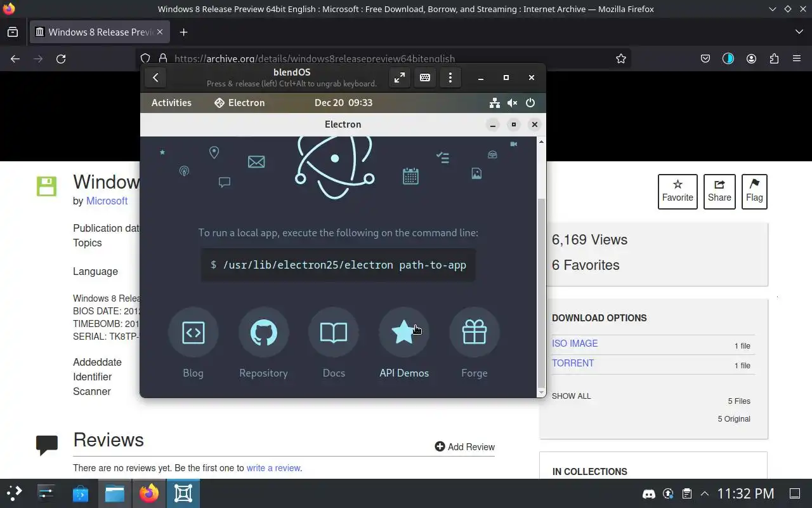812x508 pixels.
Task: Open GNOME Activities overview
Action: [x=171, y=103]
